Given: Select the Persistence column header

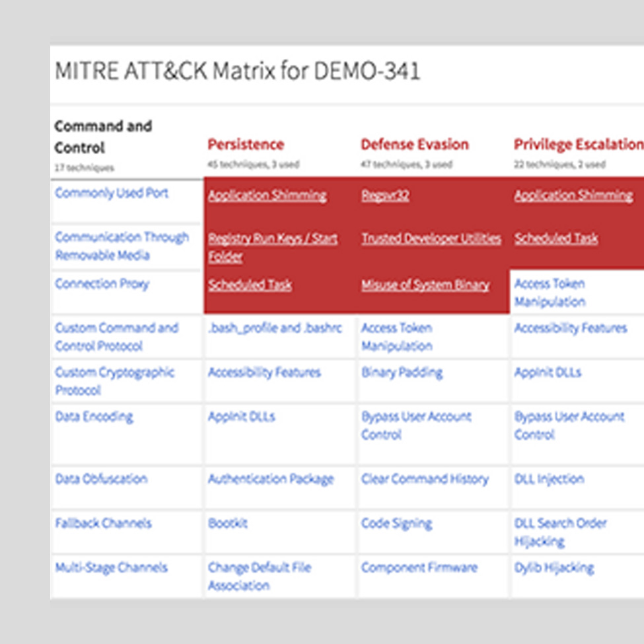Looking at the screenshot, I should pyautogui.click(x=245, y=145).
